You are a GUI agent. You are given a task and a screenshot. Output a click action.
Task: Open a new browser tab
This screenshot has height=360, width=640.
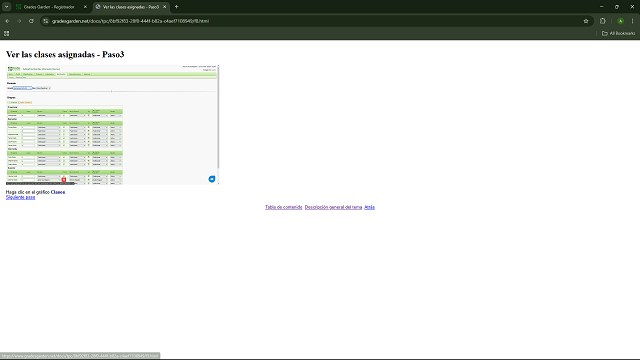(x=176, y=7)
